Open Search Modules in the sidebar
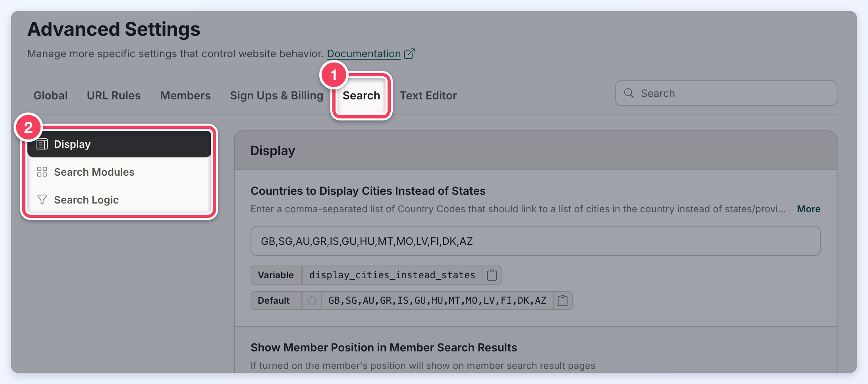868x384 pixels. point(119,172)
